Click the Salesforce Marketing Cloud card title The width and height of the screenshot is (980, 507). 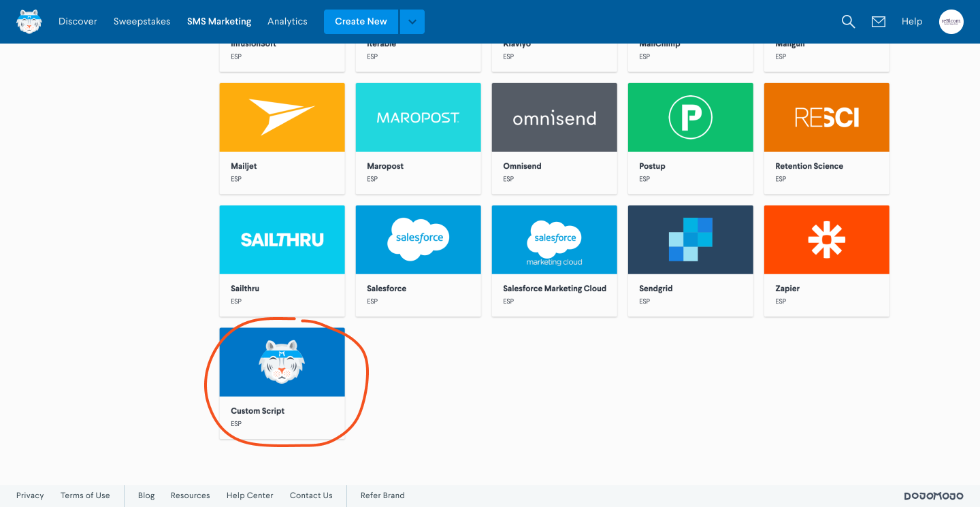[x=555, y=289]
